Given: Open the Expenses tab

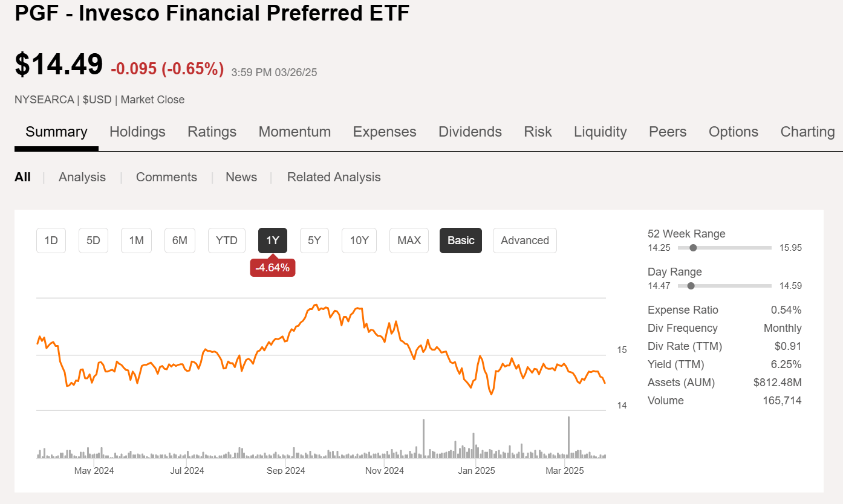Looking at the screenshot, I should 385,131.
